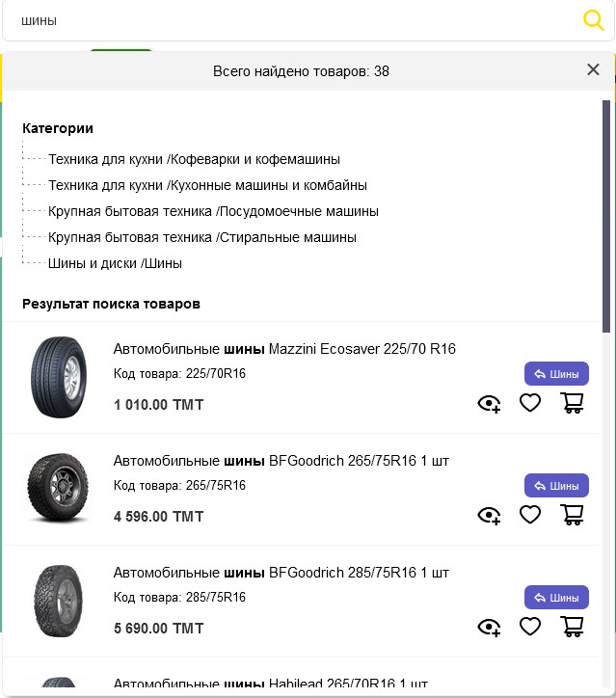Open the Кофеварки и кофемашины category

194,159
